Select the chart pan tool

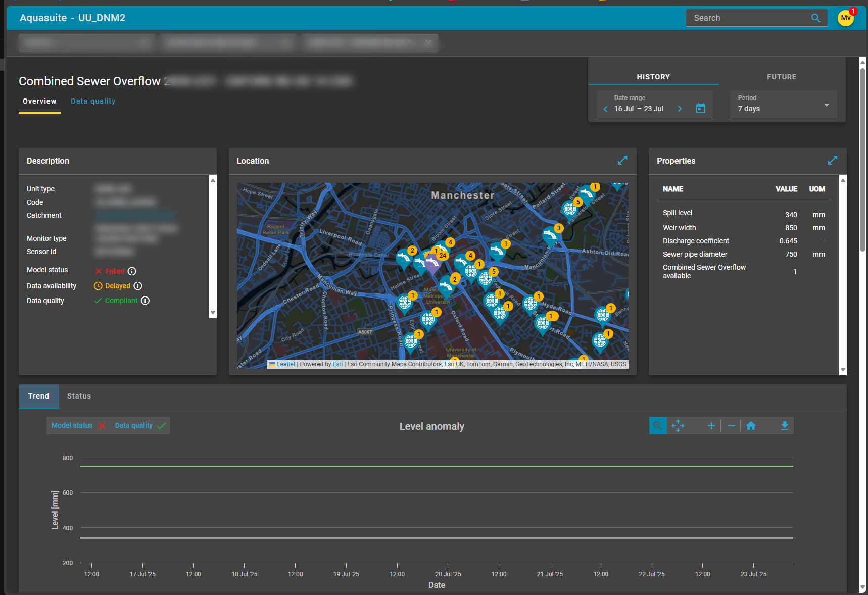[678, 426]
